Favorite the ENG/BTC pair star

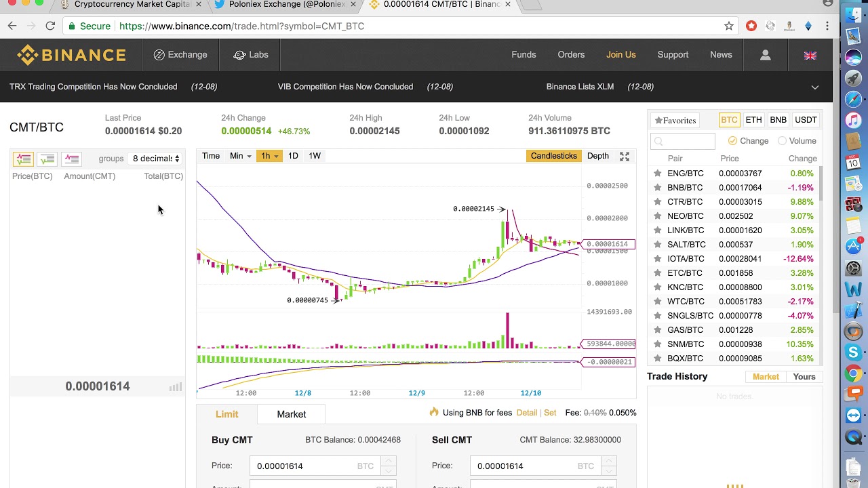pos(657,174)
